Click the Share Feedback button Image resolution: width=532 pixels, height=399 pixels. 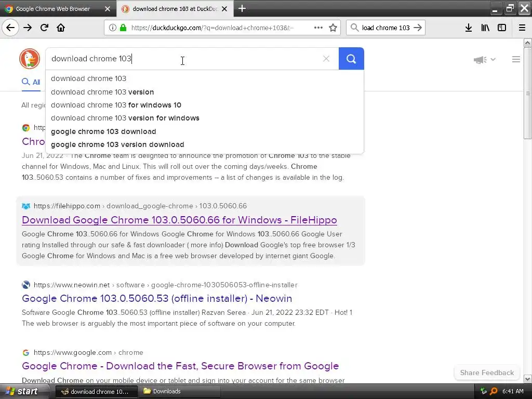pos(487,373)
